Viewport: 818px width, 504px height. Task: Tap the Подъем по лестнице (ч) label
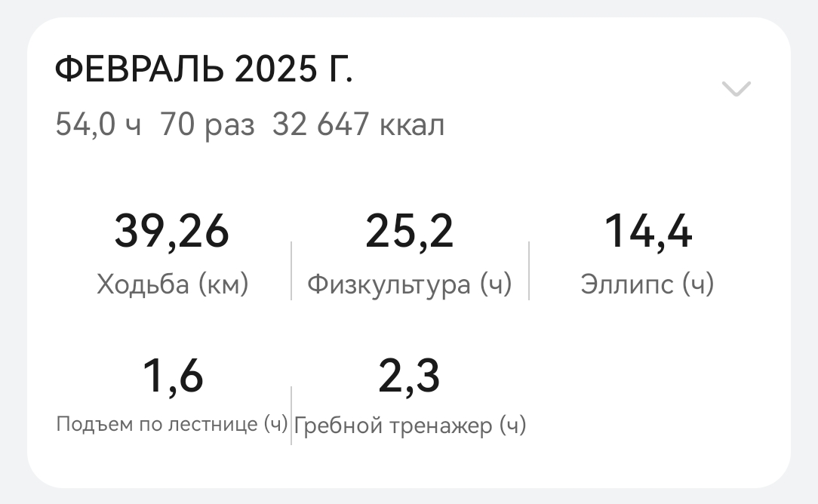point(172,425)
